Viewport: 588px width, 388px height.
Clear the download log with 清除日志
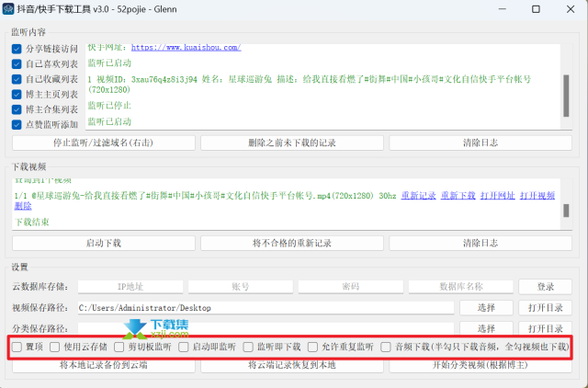481,243
